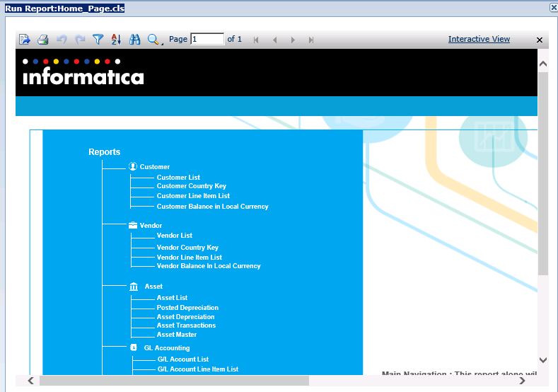Click the page number input field
The width and height of the screenshot is (558, 392).
tap(207, 40)
